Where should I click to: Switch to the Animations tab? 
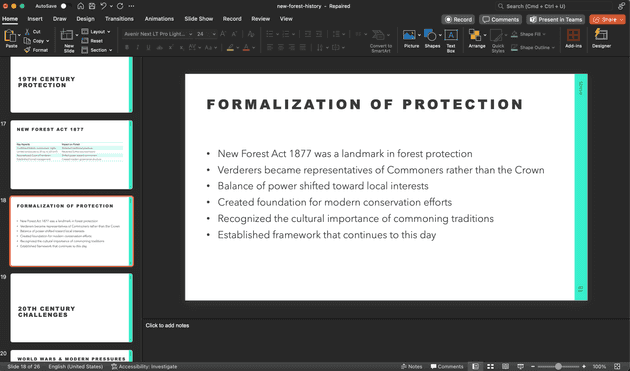159,19
